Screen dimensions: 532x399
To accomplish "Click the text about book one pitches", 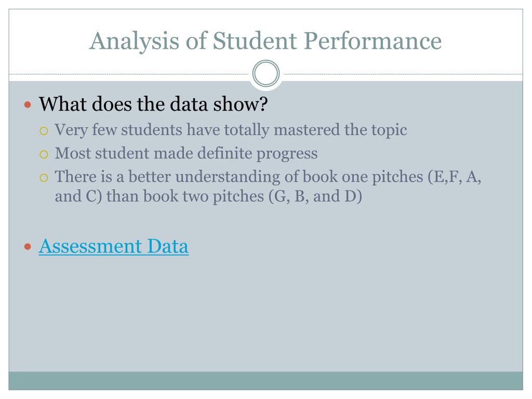I will (x=268, y=177).
